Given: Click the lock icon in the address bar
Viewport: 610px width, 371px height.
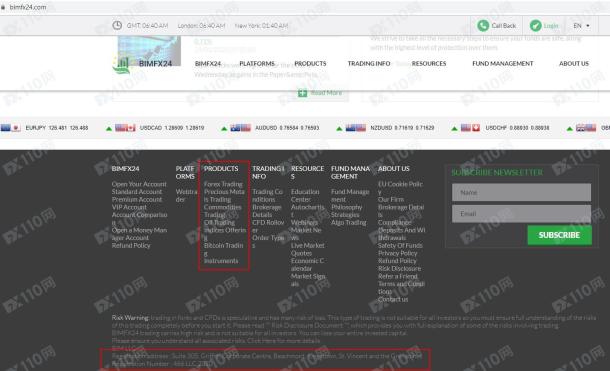Looking at the screenshot, I should pos(3,7).
